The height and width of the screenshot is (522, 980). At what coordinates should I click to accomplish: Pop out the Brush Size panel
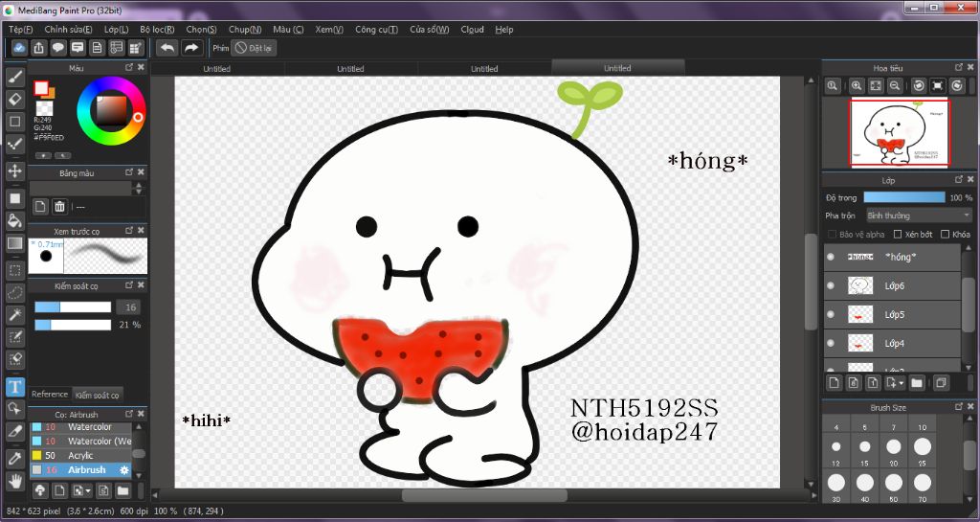[x=959, y=406]
